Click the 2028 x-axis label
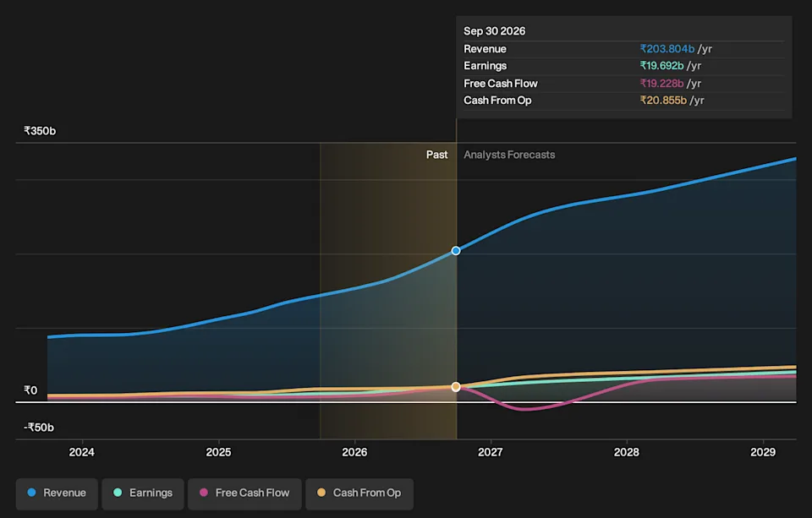The height and width of the screenshot is (518, 812). click(627, 452)
